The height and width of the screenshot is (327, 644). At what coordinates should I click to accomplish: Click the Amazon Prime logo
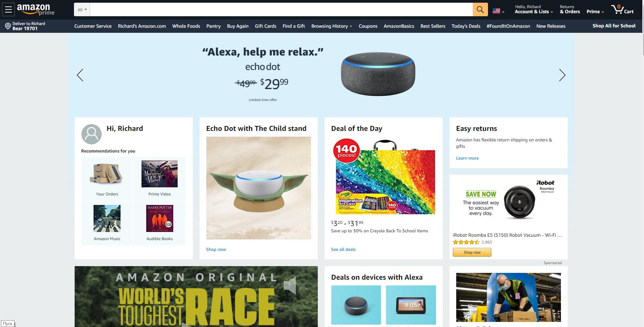[36, 9]
